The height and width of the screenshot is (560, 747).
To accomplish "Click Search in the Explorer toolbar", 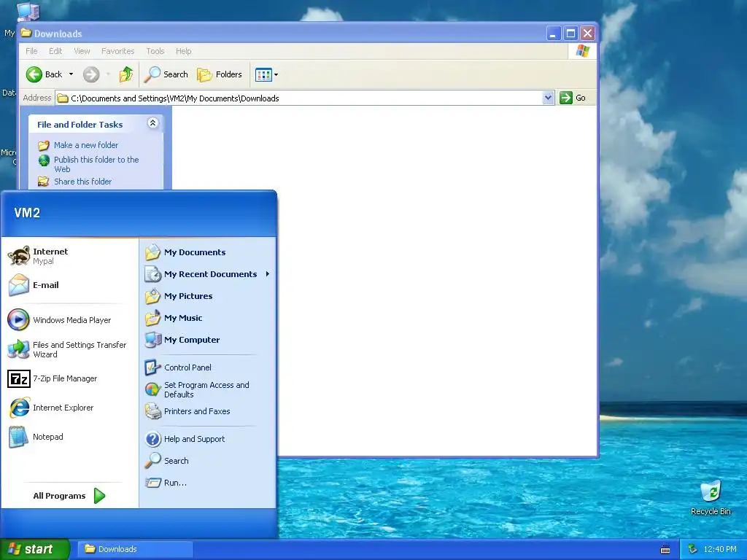I will pos(166,74).
